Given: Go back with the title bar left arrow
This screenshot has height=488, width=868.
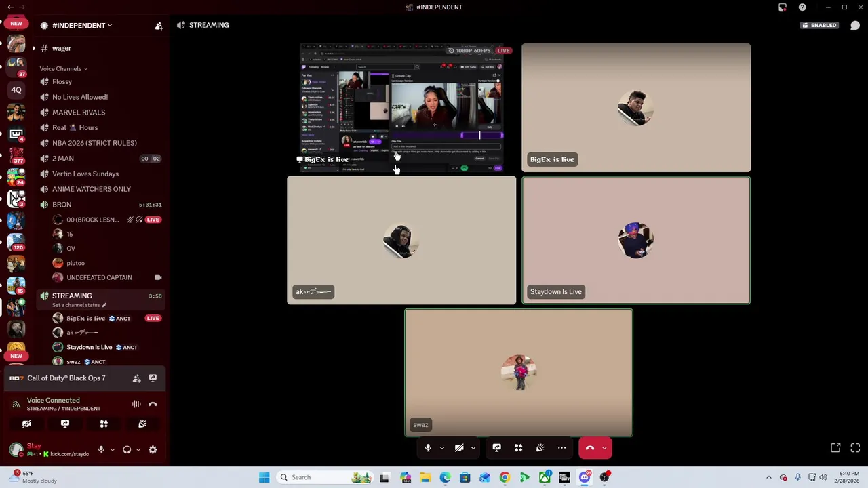Looking at the screenshot, I should (x=10, y=7).
